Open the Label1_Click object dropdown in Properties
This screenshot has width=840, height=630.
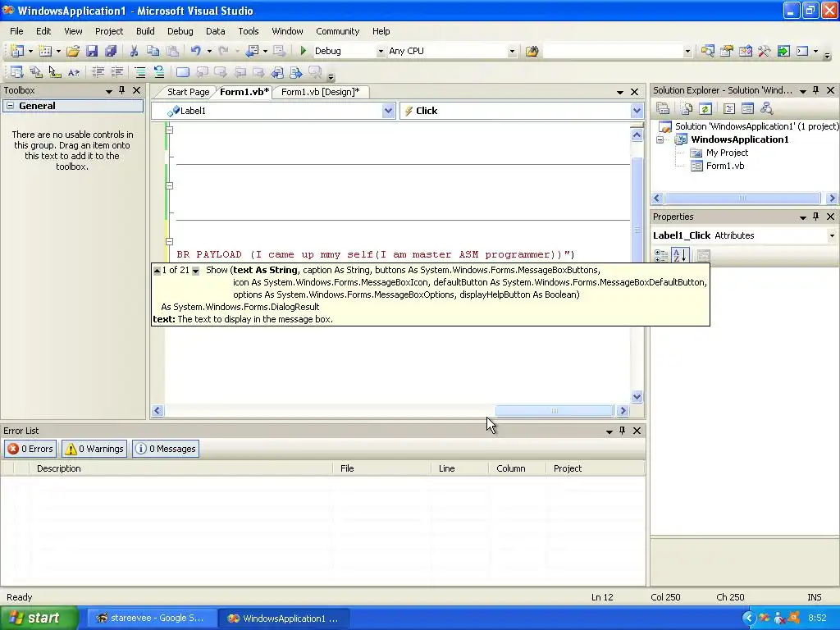point(832,235)
